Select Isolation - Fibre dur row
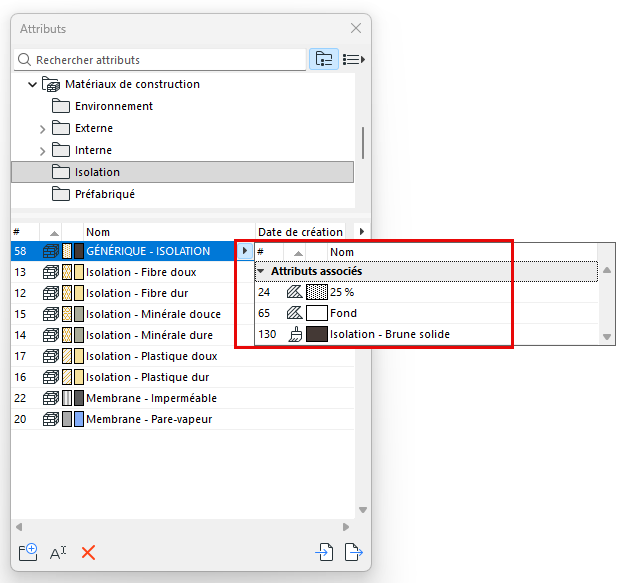The image size is (626, 583). click(182, 293)
